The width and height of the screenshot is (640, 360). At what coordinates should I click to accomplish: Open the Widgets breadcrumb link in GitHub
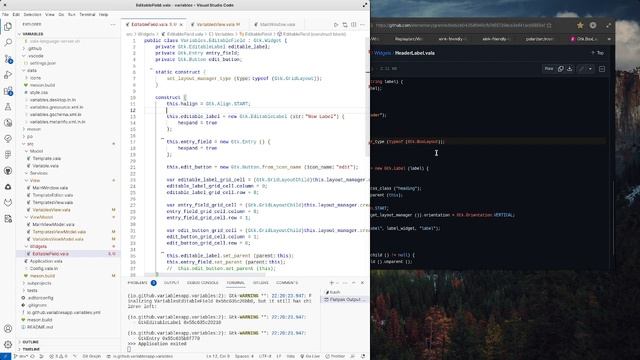click(x=382, y=53)
